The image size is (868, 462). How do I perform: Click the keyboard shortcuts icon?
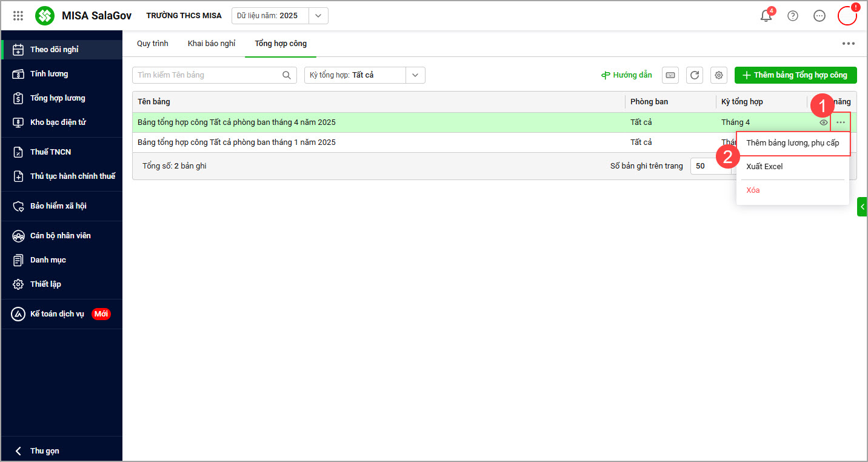[x=670, y=75]
